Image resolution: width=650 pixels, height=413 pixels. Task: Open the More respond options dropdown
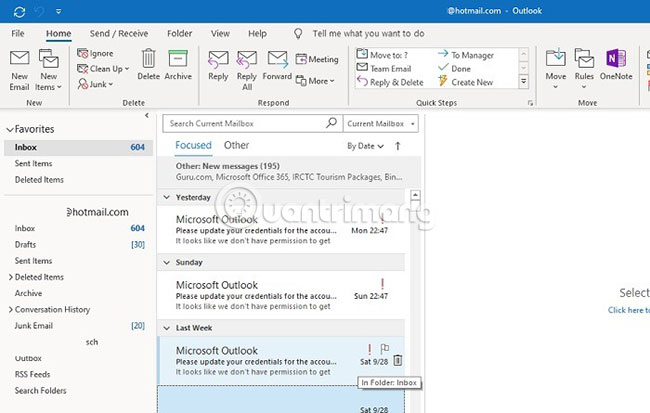click(315, 81)
